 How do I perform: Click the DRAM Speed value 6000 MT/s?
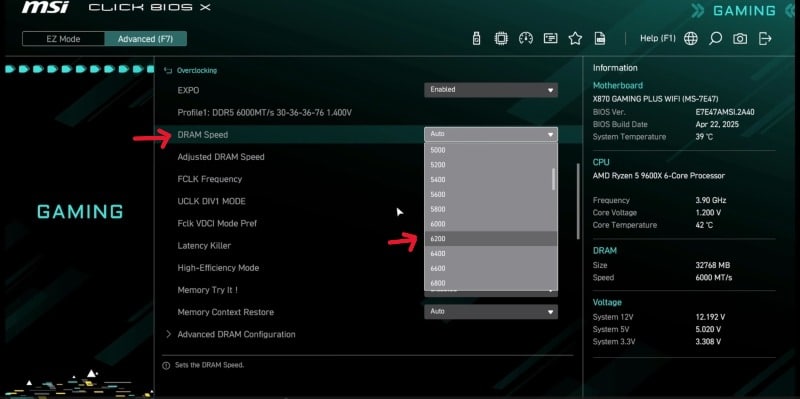coord(714,278)
